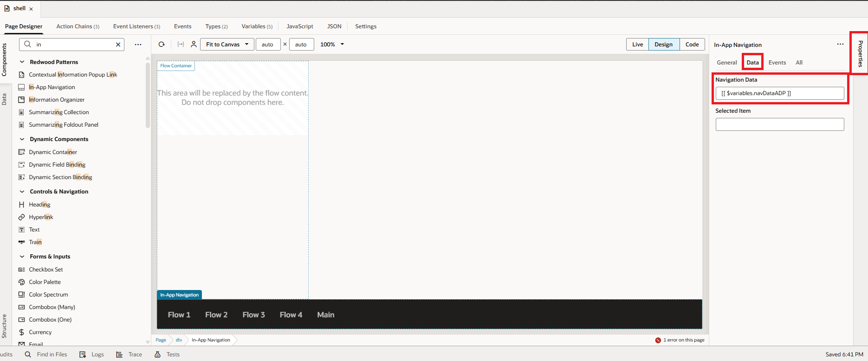Click the Dynamic Field Binding icon
The height and width of the screenshot is (361, 868).
tap(21, 165)
